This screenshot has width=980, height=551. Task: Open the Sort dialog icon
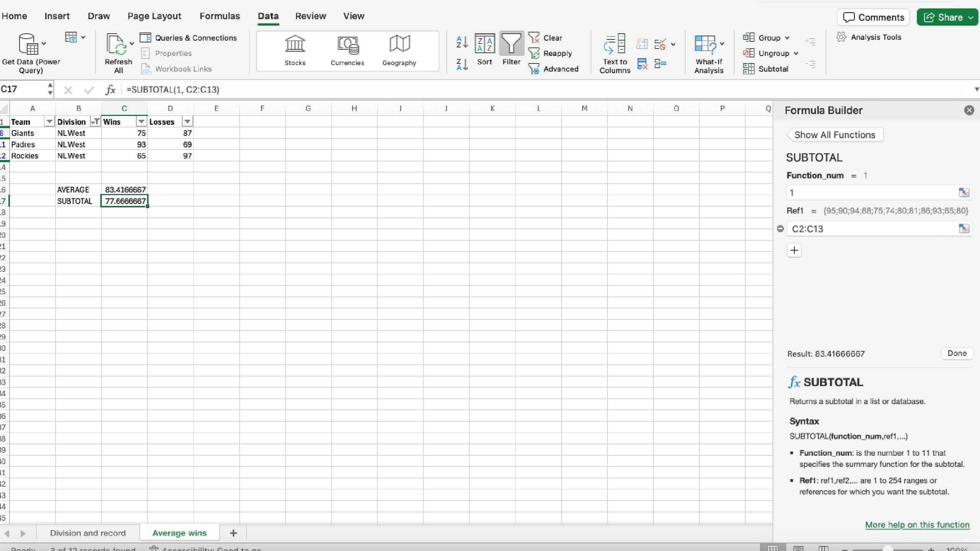(484, 44)
